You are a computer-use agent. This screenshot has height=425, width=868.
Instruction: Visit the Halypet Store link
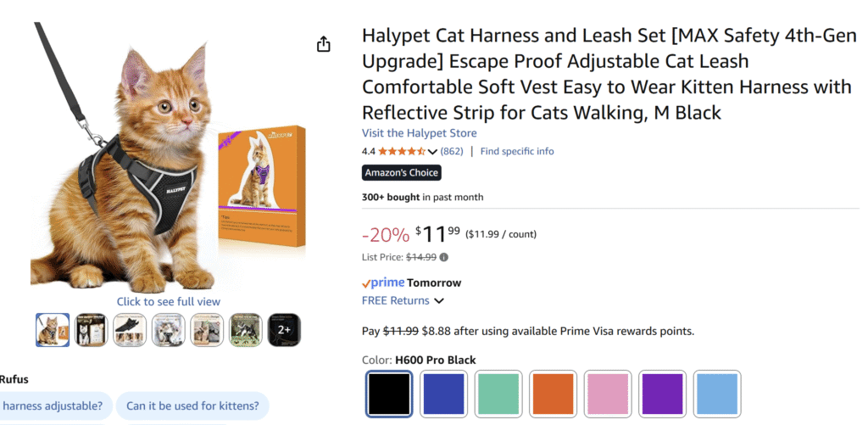(x=419, y=133)
